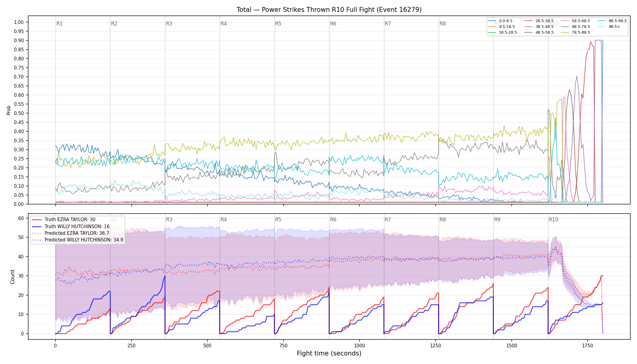The height and width of the screenshot is (364, 637).
Task: Select the '18.5-28.5' legend entry
Action: click(502, 32)
